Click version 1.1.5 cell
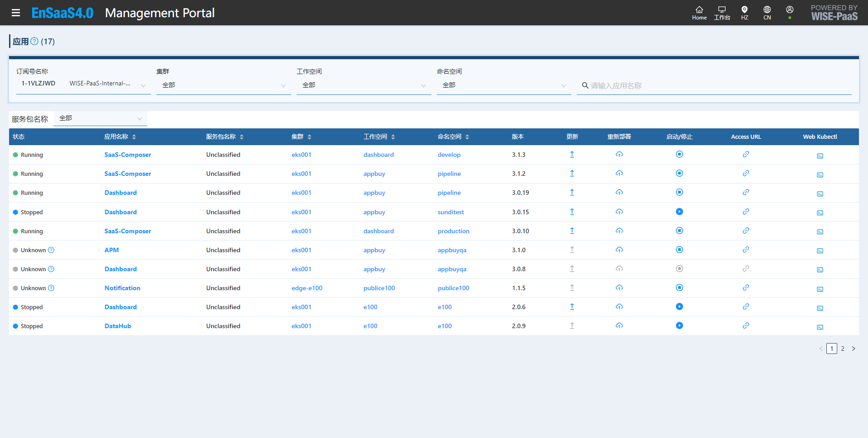The width and height of the screenshot is (868, 438). click(519, 288)
